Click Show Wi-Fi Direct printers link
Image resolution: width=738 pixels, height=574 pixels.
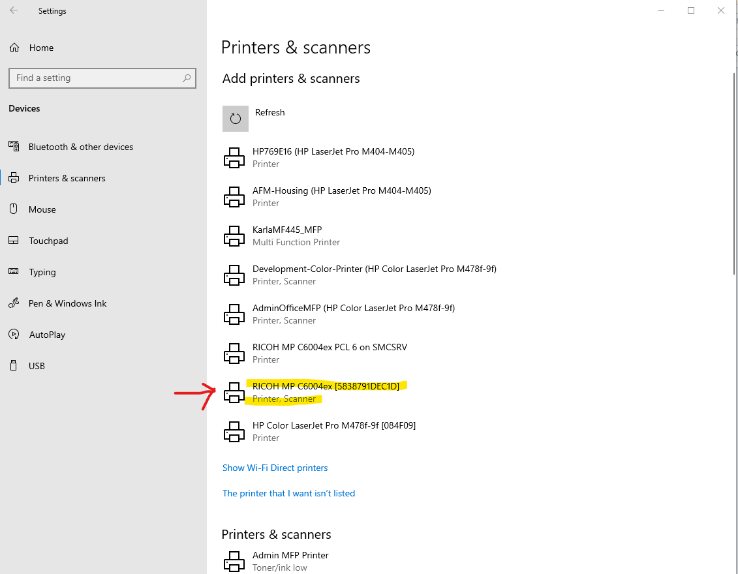point(275,468)
